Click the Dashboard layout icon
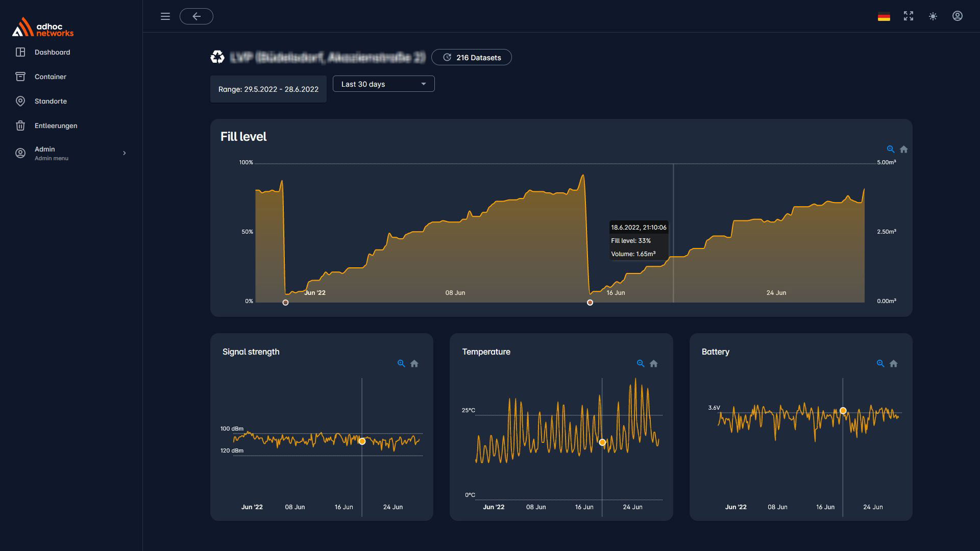980x551 pixels. coord(20,52)
